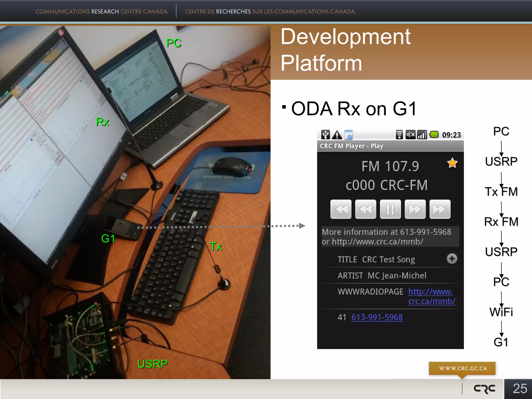Click the WWWRADIOPAGE label
Viewport: 532px width, 399px height.
[370, 291]
